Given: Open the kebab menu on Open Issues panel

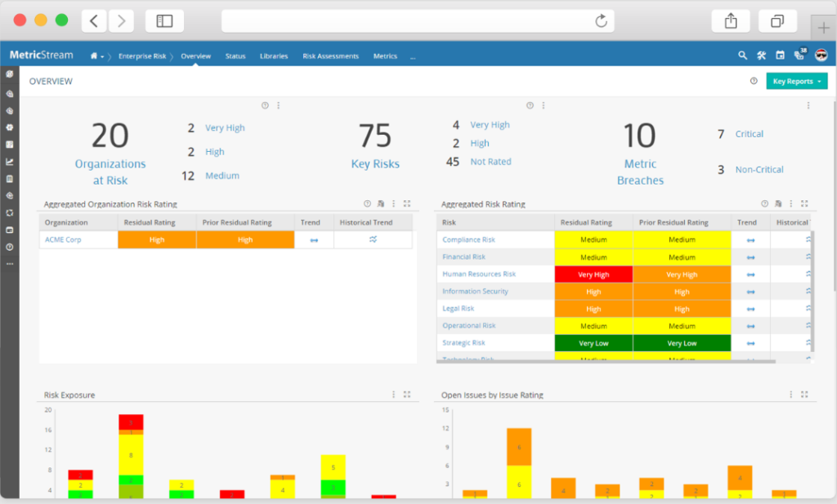Looking at the screenshot, I should click(790, 394).
